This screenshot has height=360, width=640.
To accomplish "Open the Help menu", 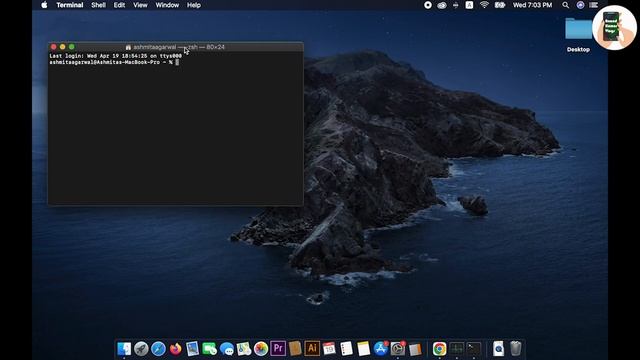I will [193, 5].
